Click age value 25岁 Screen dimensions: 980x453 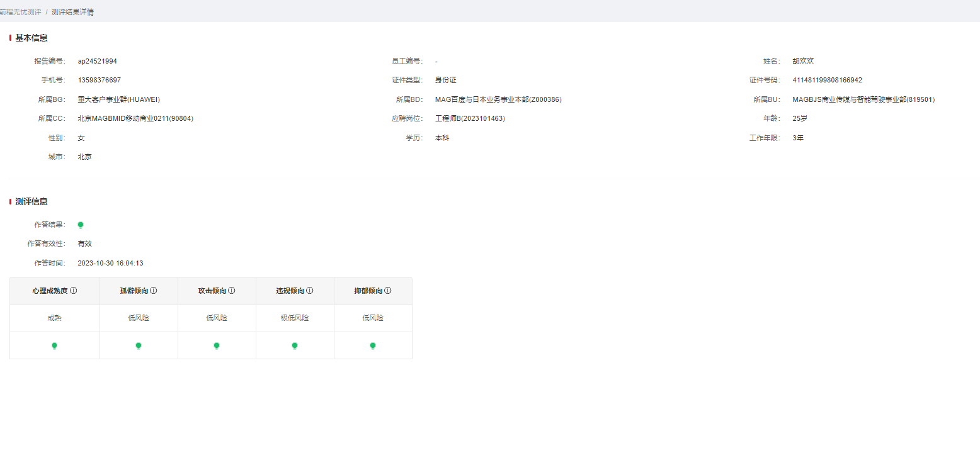[x=800, y=118]
